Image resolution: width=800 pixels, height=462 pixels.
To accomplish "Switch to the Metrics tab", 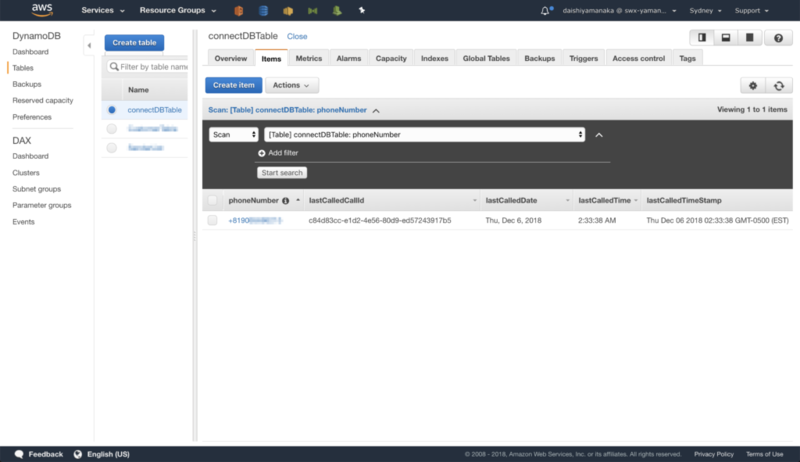I will pos(309,58).
